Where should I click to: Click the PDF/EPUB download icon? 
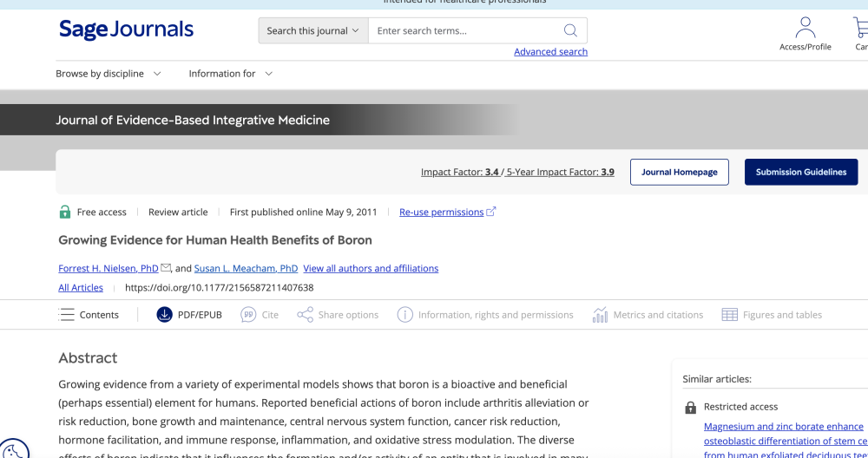164,315
